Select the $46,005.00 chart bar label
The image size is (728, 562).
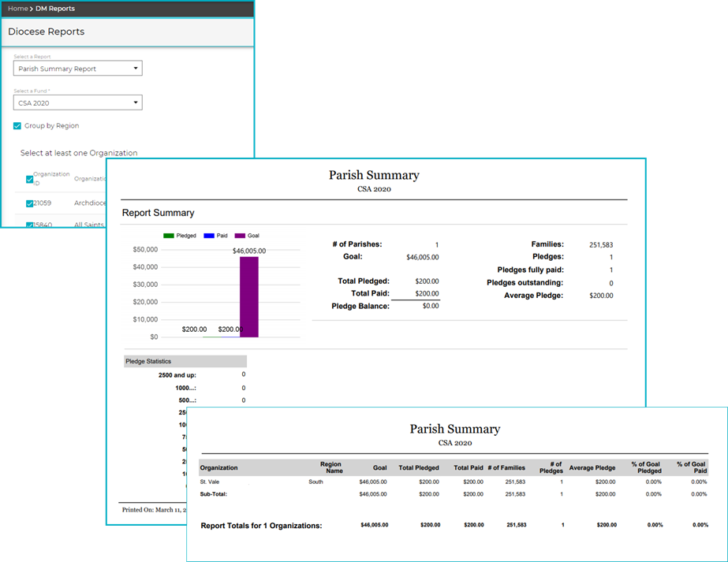(249, 251)
